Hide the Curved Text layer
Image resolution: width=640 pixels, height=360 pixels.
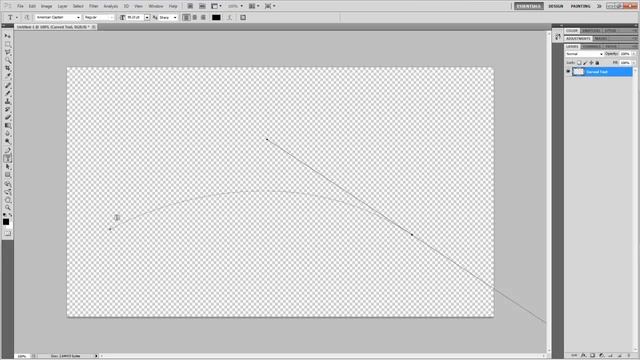click(568, 72)
